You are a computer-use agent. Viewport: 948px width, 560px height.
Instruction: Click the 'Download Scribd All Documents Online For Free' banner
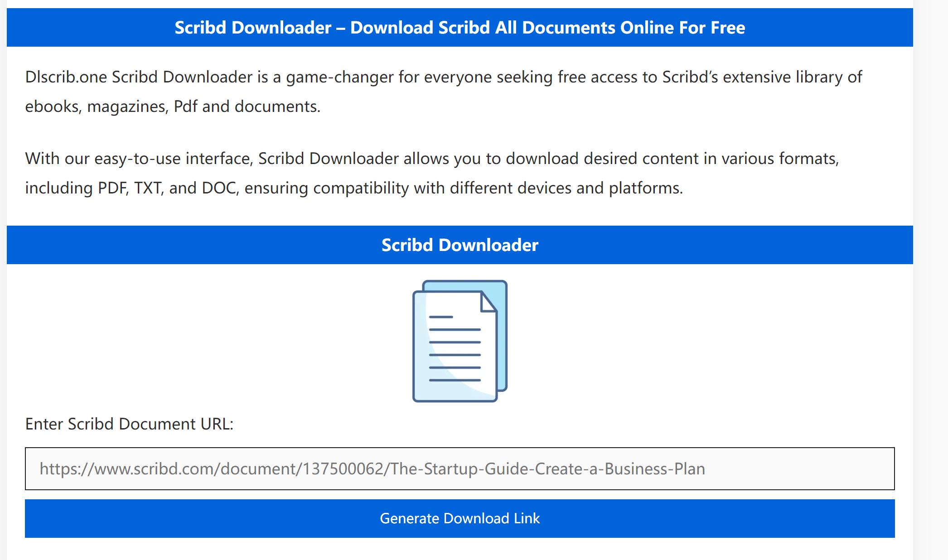pyautogui.click(x=459, y=27)
